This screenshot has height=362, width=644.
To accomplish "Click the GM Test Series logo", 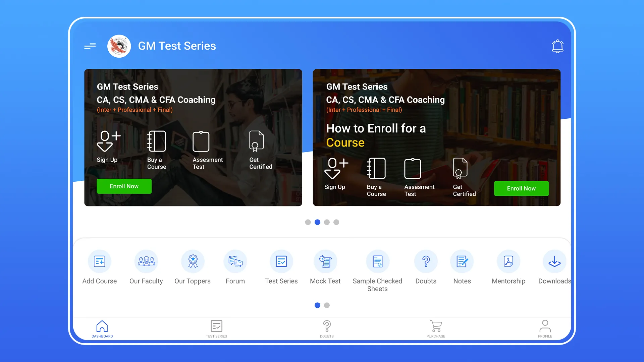I will [x=119, y=46].
